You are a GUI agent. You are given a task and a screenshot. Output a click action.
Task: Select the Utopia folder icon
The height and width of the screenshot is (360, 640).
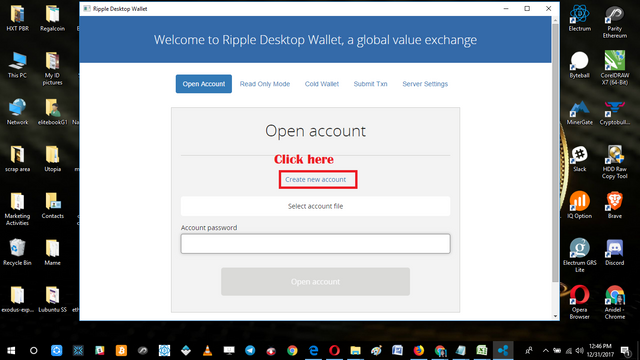tap(52, 159)
